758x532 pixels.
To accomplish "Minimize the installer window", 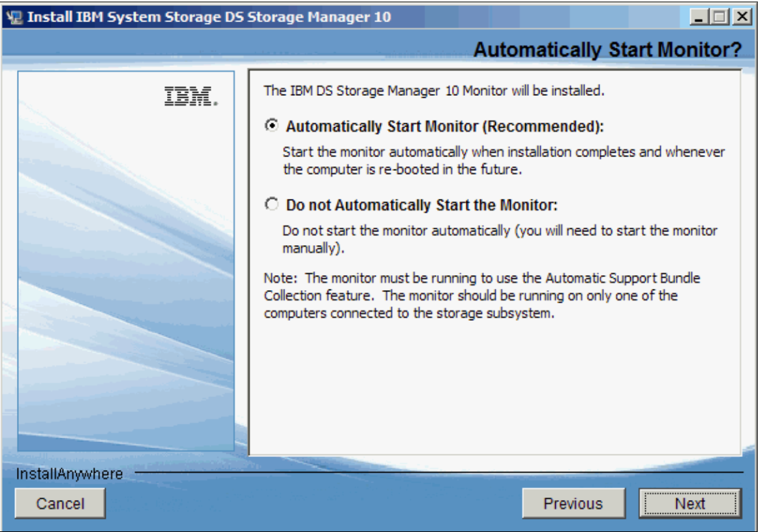I will coord(699,17).
